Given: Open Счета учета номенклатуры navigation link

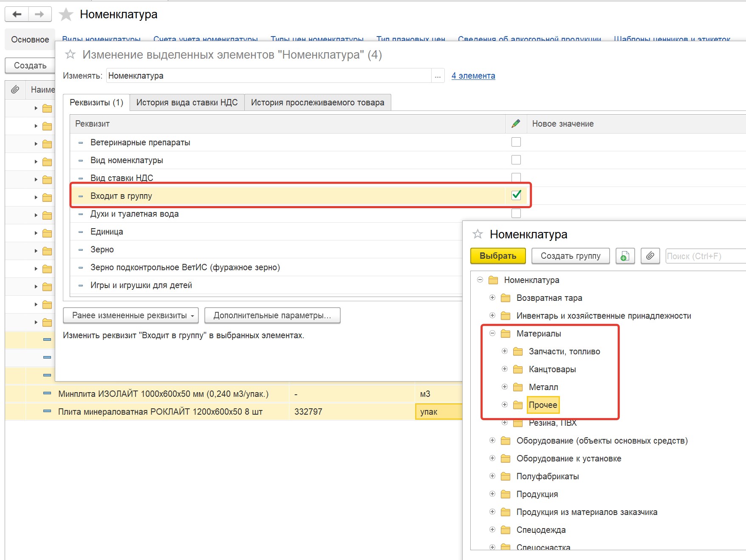Looking at the screenshot, I should click(x=206, y=39).
